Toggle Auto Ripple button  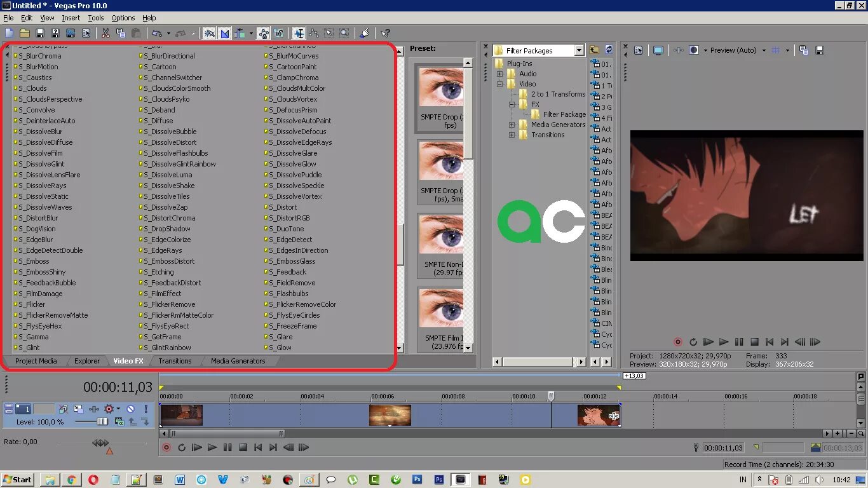click(x=240, y=33)
